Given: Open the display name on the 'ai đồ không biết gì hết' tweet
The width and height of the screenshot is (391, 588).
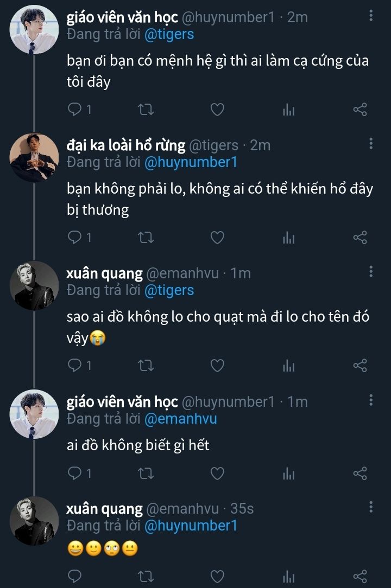Looking at the screenshot, I should 122,402.
